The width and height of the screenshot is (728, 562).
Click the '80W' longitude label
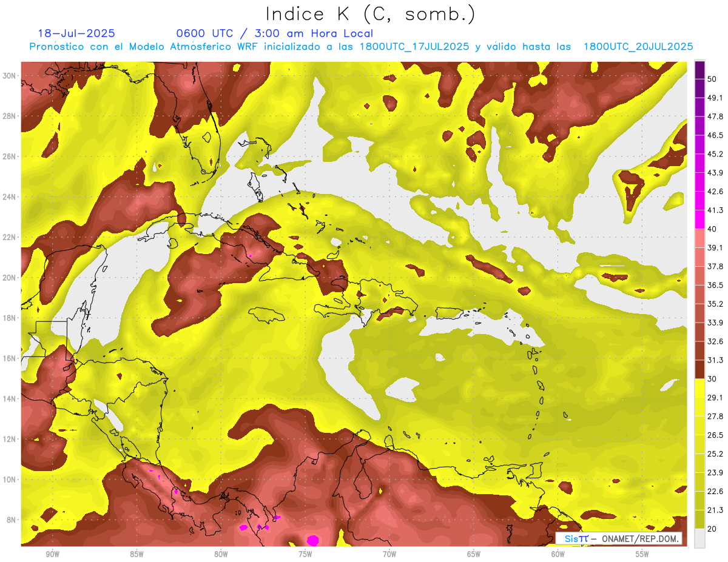221,555
